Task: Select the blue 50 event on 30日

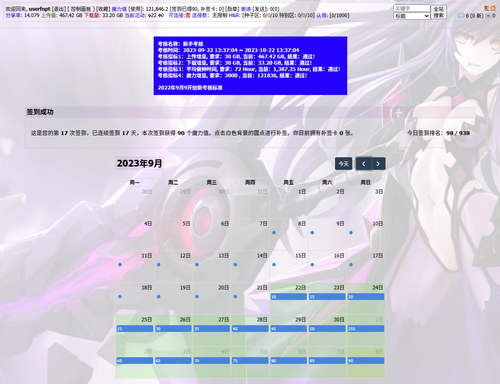Action: [327, 329]
